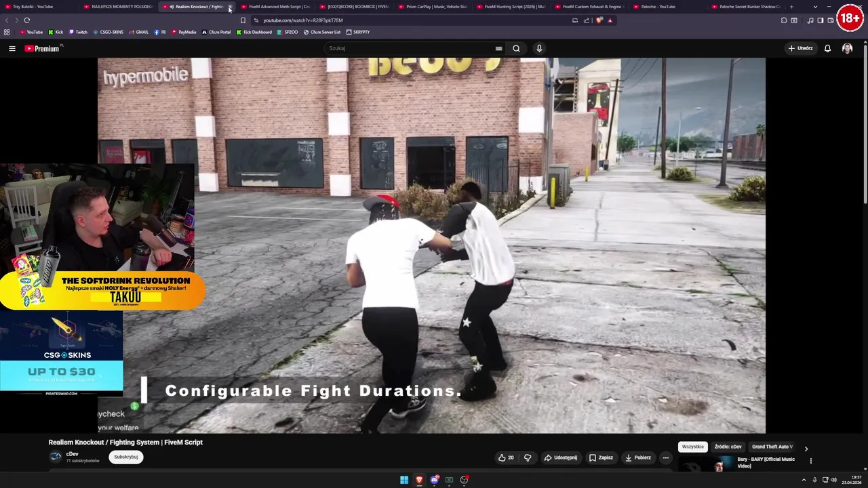Click the Subskrybuj subscribe button

click(x=125, y=457)
